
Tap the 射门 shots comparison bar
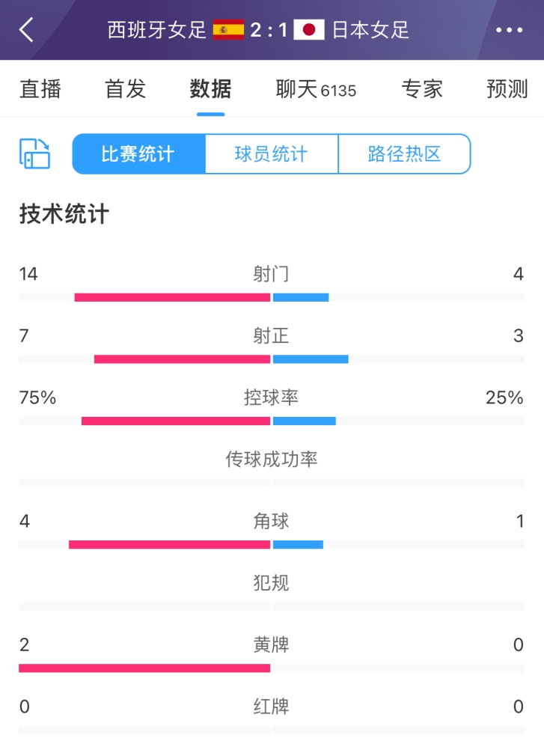tap(272, 297)
